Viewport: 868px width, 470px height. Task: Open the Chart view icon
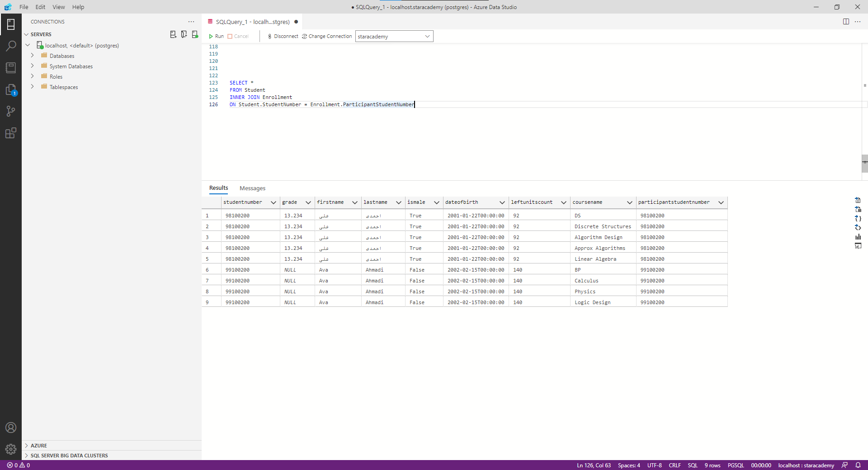(x=858, y=237)
